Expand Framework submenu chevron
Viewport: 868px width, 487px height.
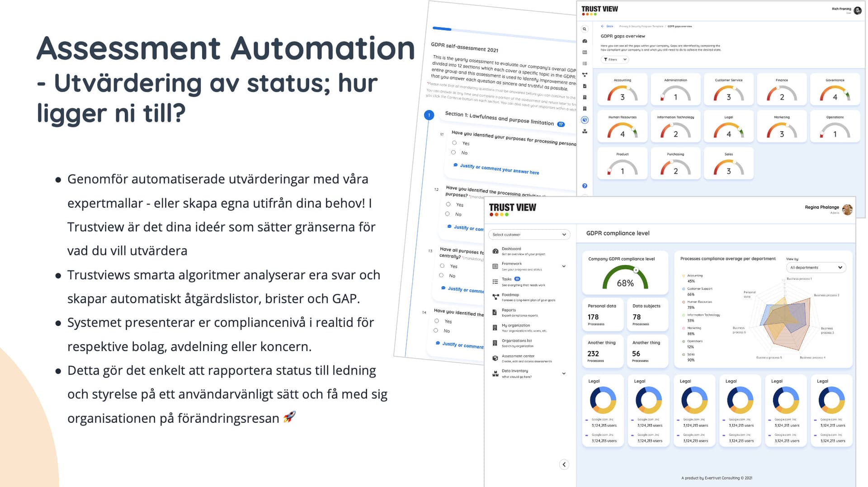[x=564, y=266]
